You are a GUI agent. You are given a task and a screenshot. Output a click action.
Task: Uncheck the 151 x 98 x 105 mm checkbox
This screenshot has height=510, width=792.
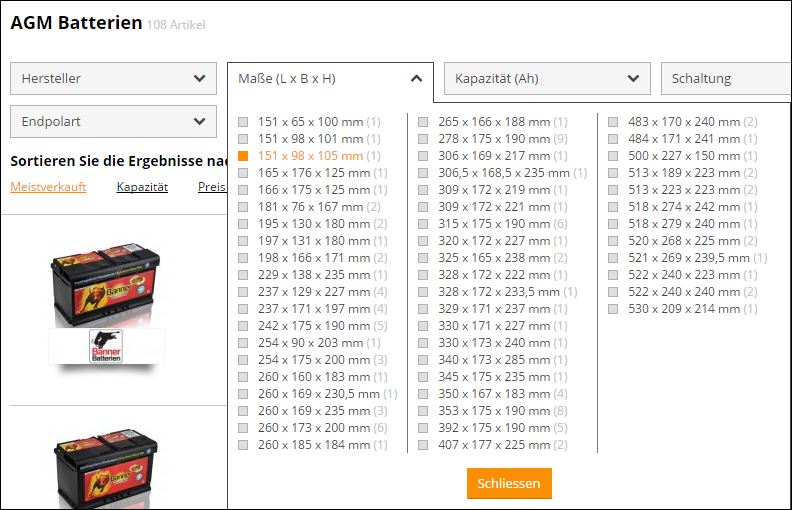[243, 156]
